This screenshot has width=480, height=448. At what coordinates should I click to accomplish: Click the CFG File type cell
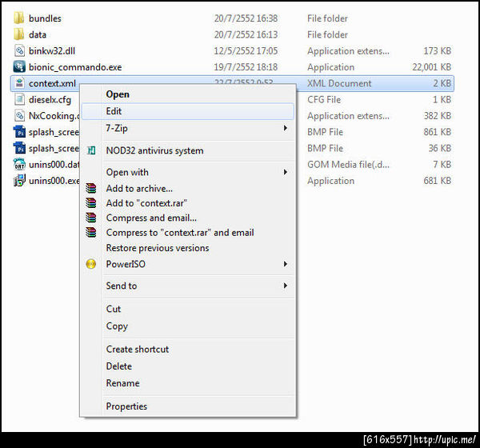[324, 99]
